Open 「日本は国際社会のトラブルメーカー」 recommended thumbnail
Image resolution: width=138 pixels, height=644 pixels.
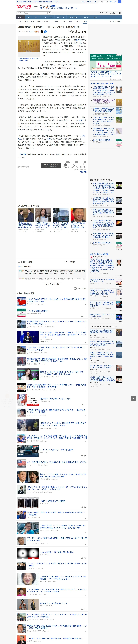[x=78, y=215]
